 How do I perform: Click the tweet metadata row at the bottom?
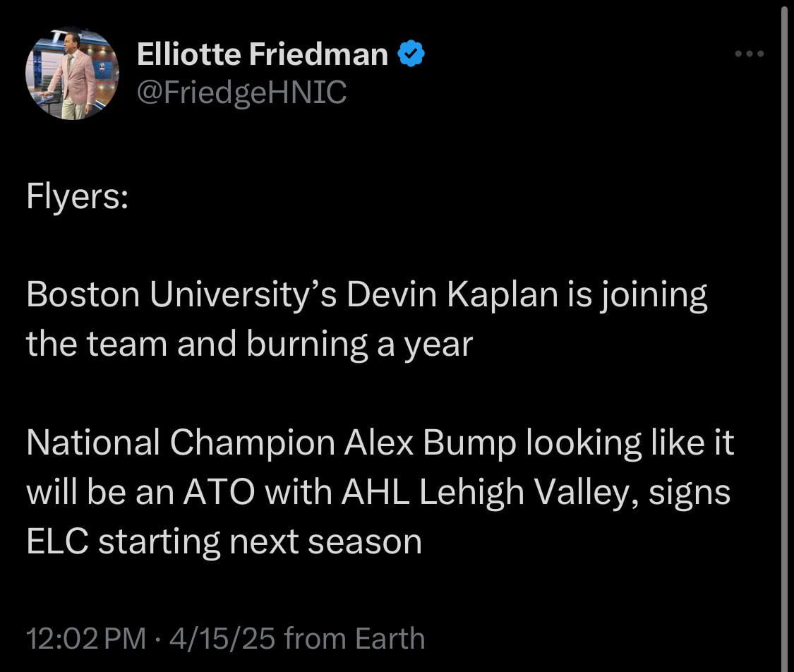click(226, 637)
